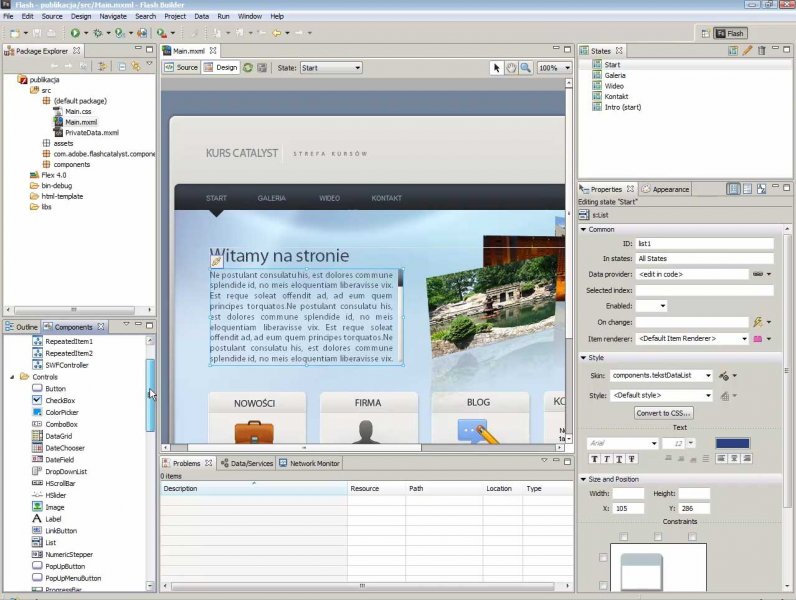Click the green Run button in toolbar

[74, 33]
